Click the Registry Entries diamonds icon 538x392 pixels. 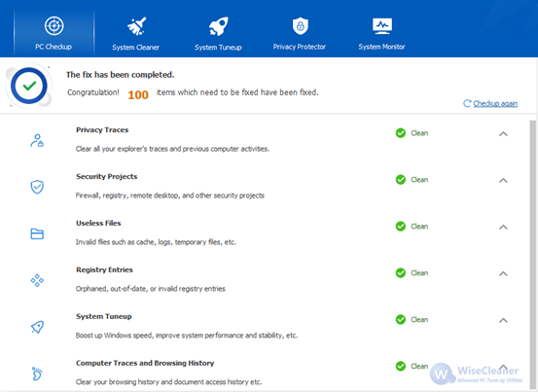(x=37, y=280)
